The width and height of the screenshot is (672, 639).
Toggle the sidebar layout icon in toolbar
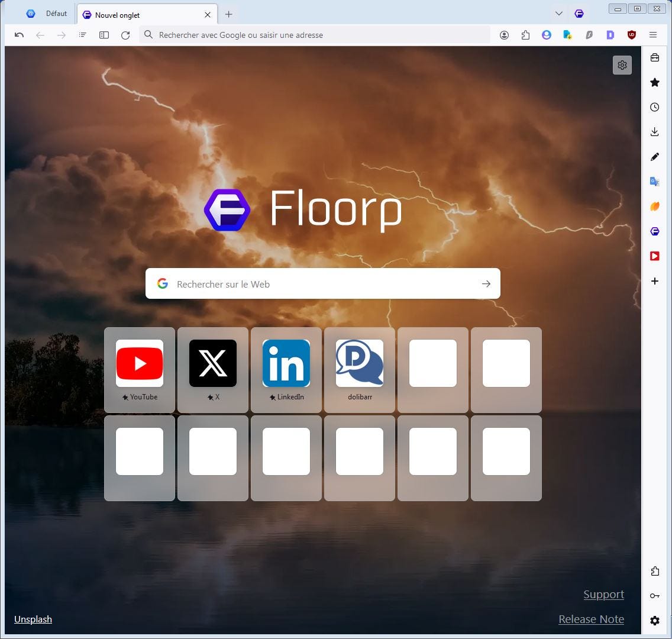(104, 35)
